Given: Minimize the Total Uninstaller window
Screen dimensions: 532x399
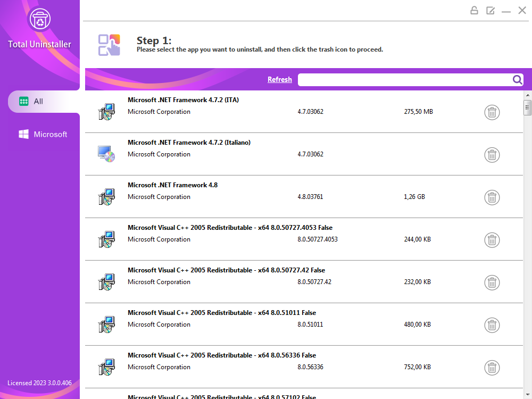Looking at the screenshot, I should tap(506, 11).
